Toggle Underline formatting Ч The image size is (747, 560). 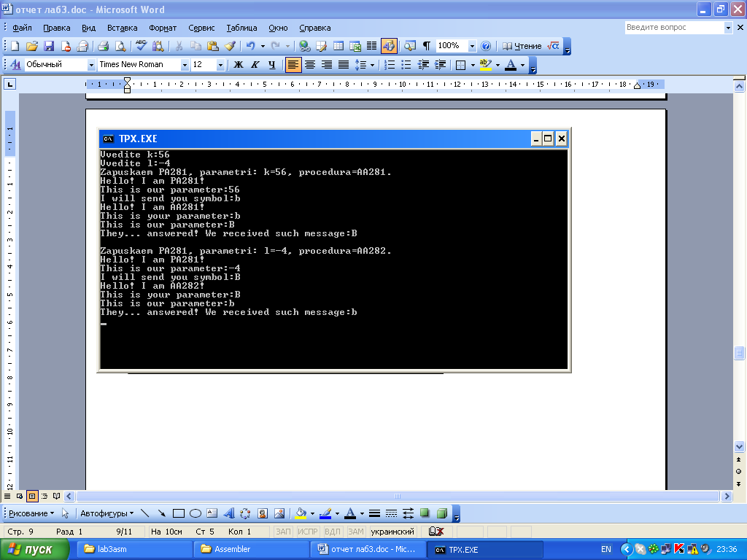click(271, 65)
